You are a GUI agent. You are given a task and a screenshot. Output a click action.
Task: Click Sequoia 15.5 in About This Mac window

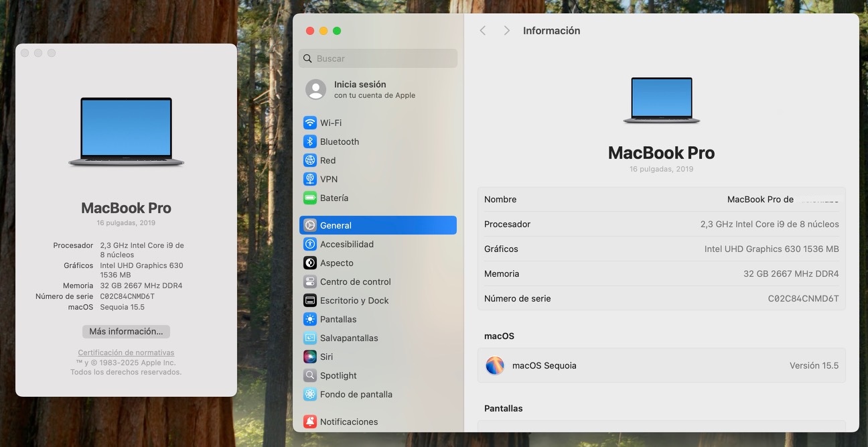(x=122, y=307)
